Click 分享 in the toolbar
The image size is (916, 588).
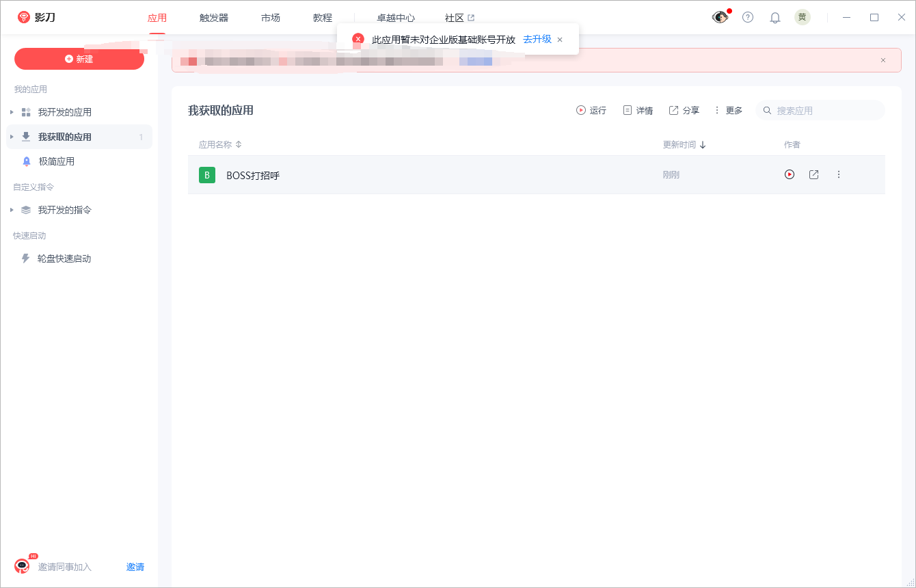[x=684, y=110]
